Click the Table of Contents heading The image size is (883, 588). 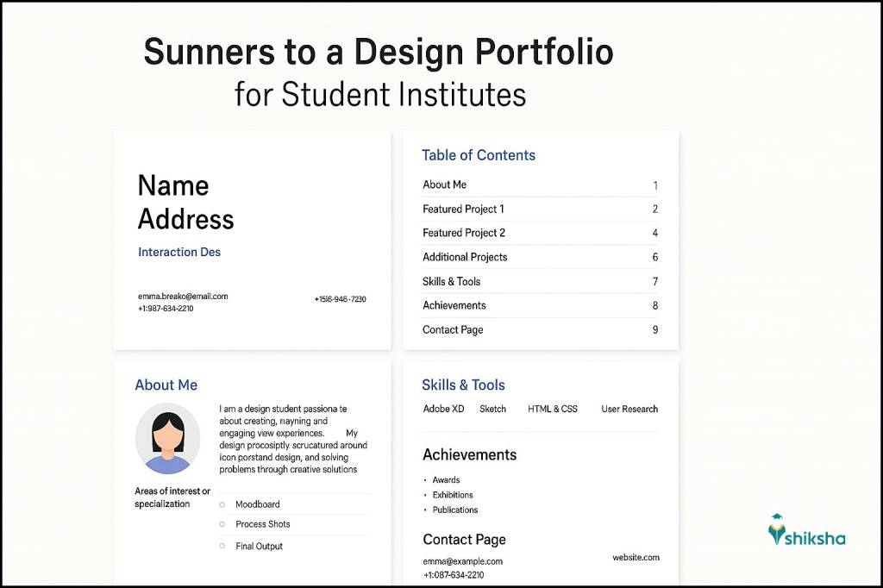pos(479,155)
